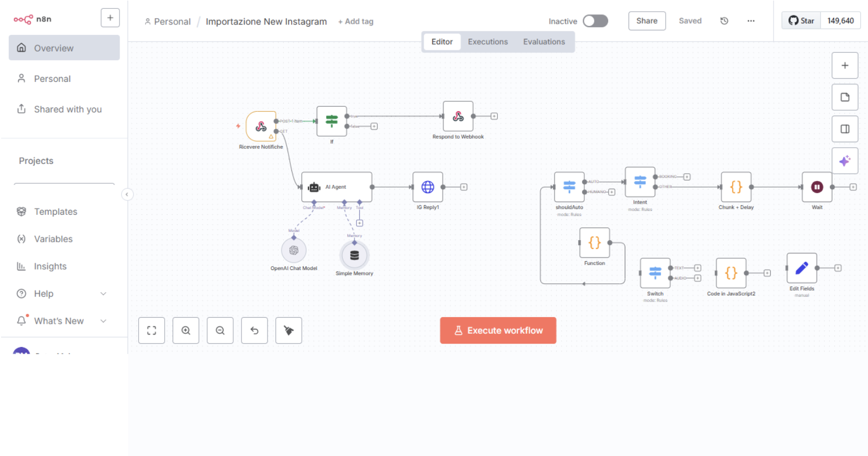Click add node plus button on canvas
Viewport: 868px width, 456px height.
point(845,65)
